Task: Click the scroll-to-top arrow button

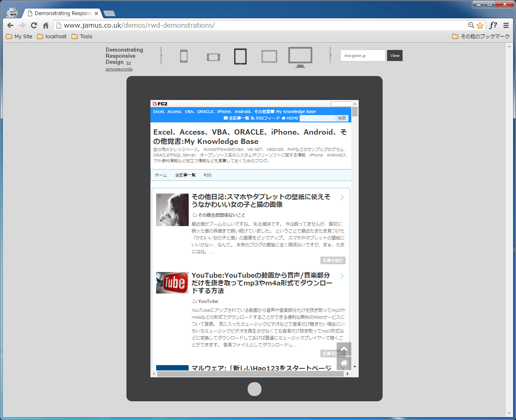Action: [x=344, y=349]
